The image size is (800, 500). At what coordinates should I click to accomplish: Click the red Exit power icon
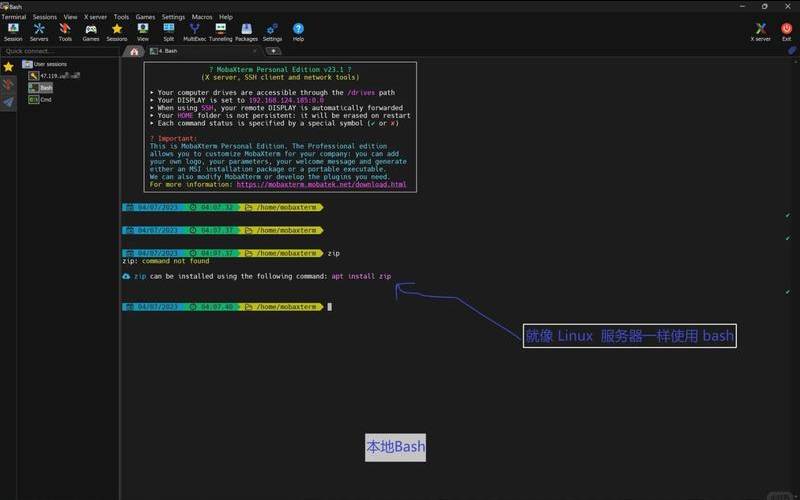786,32
